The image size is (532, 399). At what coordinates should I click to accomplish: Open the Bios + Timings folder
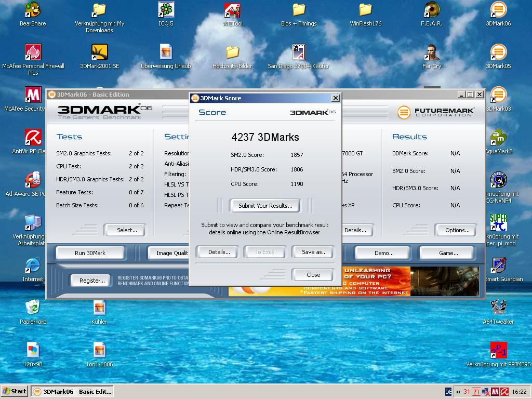point(299,9)
